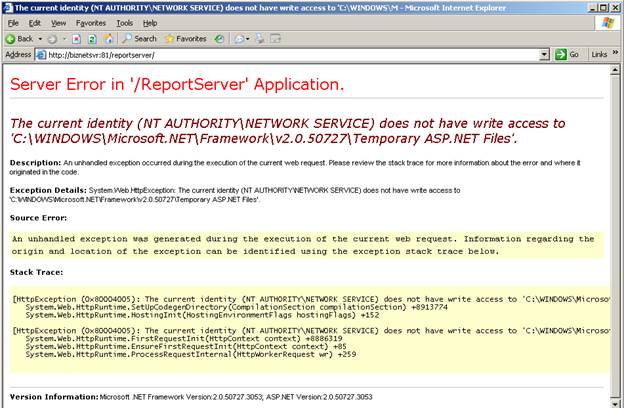Click the Internet Explorer title bar icon
Image resolution: width=624 pixels, height=408 pixels.
tap(8, 8)
